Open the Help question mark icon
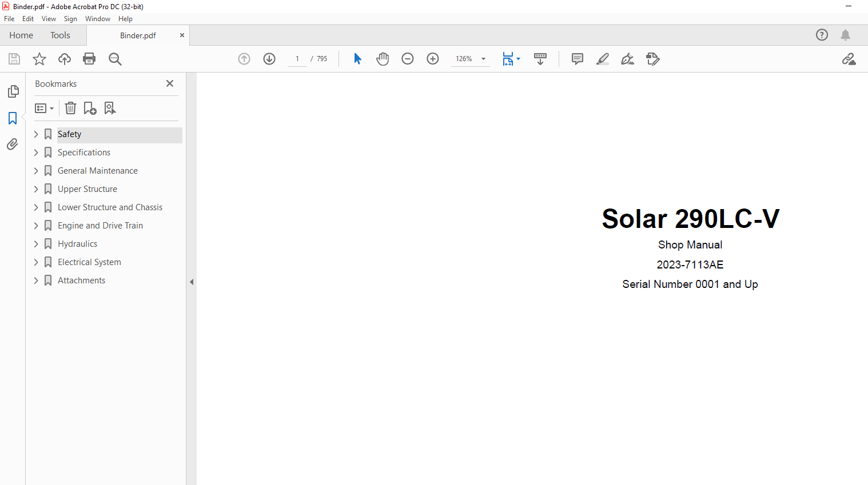868x485 pixels. (x=822, y=35)
